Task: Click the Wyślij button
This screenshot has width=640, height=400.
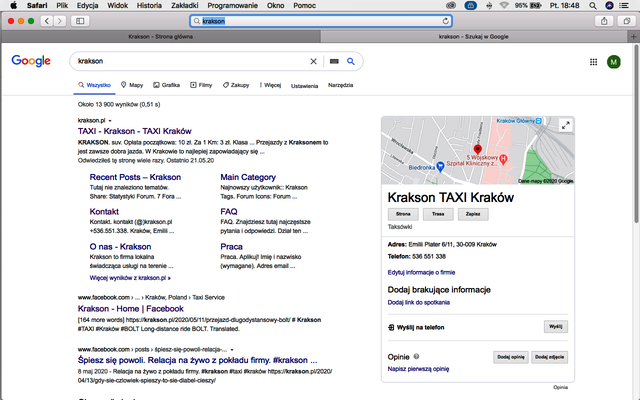Action: click(556, 327)
